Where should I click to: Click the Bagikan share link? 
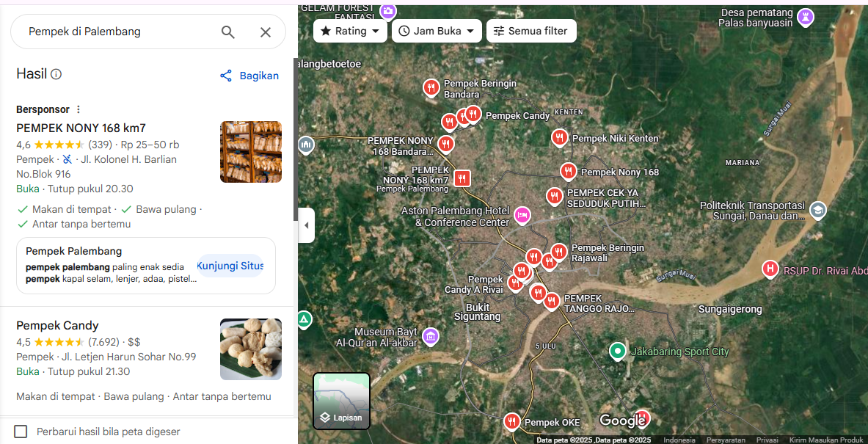(249, 76)
